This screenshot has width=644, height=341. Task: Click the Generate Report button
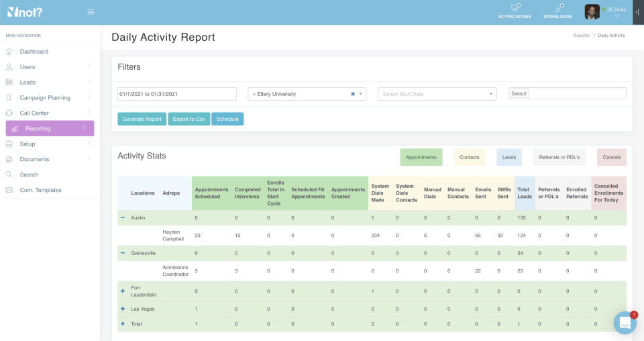(142, 119)
